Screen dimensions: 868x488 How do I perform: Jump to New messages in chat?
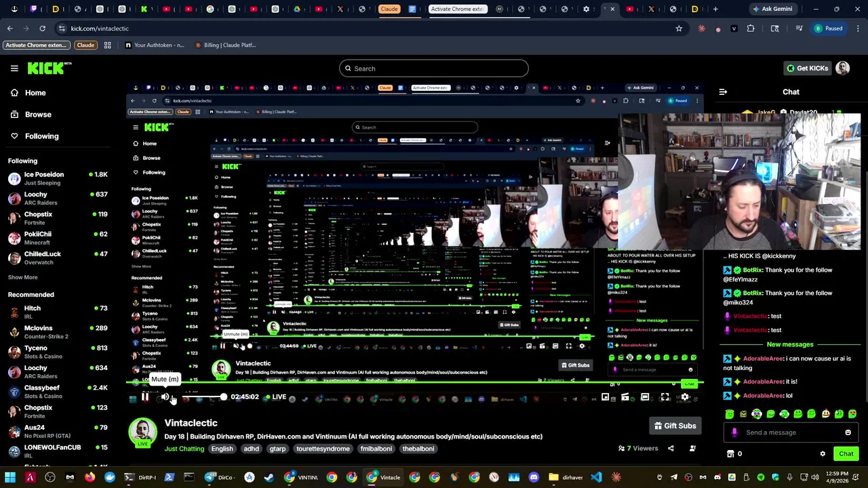tap(789, 344)
